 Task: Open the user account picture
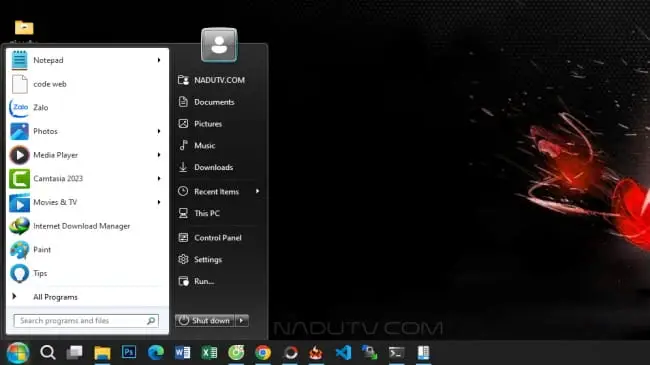click(219, 45)
